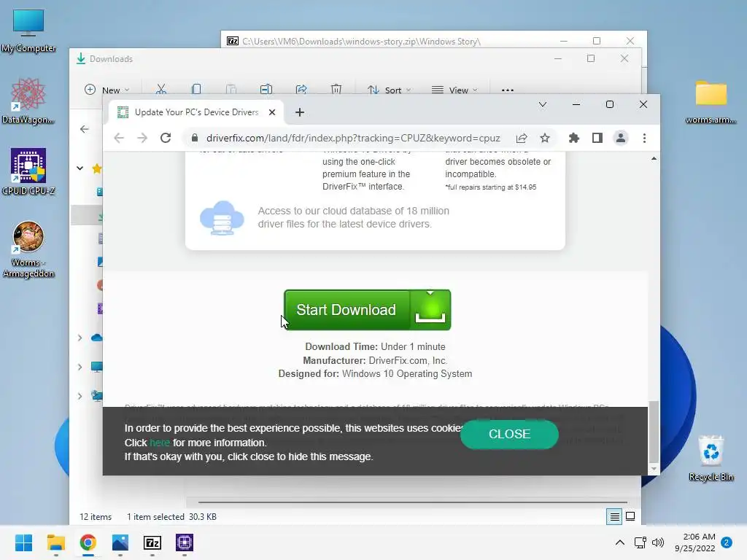Expand Network node in Explorer sidebar
747x560 pixels.
click(x=80, y=396)
